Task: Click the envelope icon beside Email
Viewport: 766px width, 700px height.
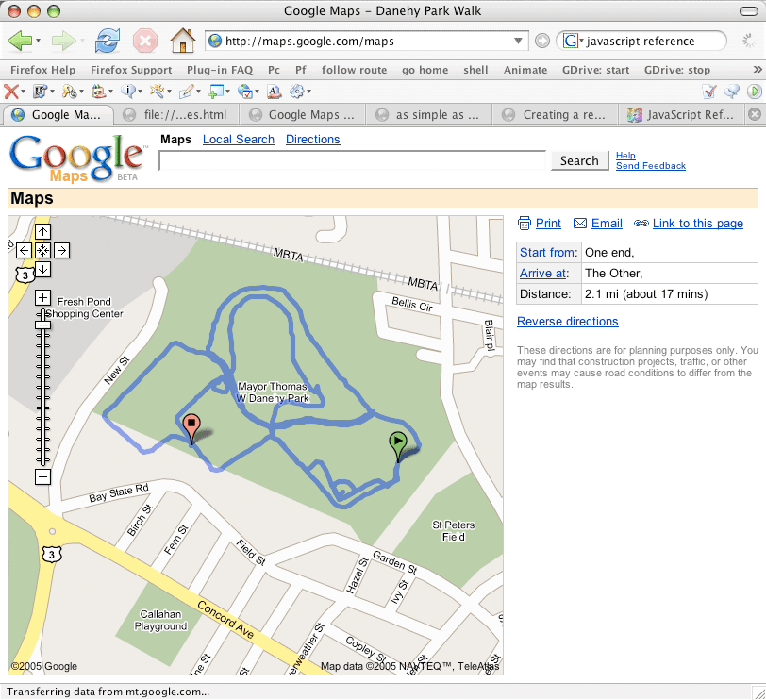Action: (580, 224)
